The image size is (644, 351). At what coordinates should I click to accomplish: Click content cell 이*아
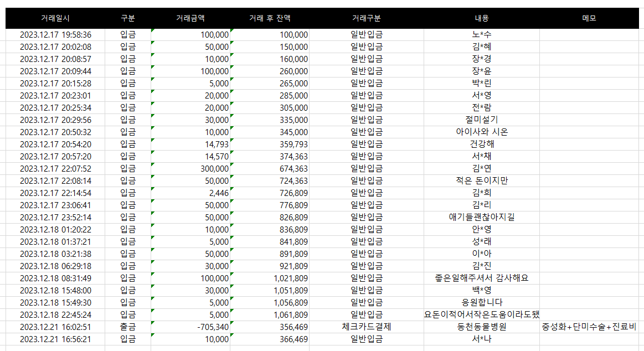click(482, 254)
